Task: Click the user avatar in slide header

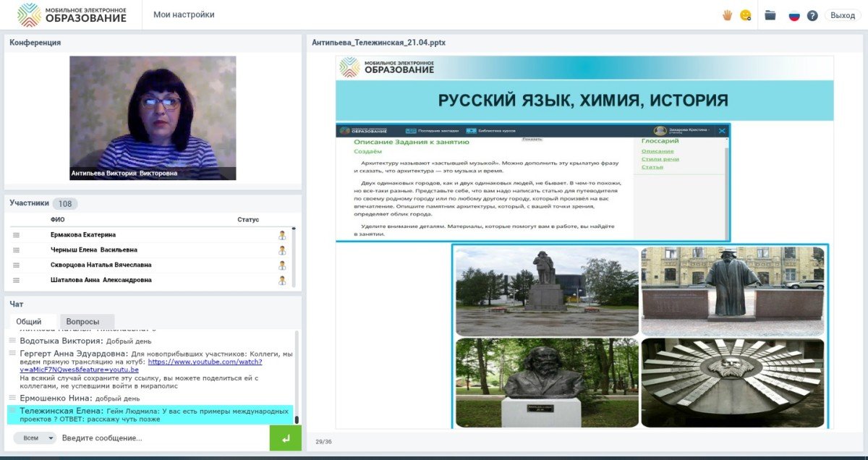Action: (x=660, y=131)
